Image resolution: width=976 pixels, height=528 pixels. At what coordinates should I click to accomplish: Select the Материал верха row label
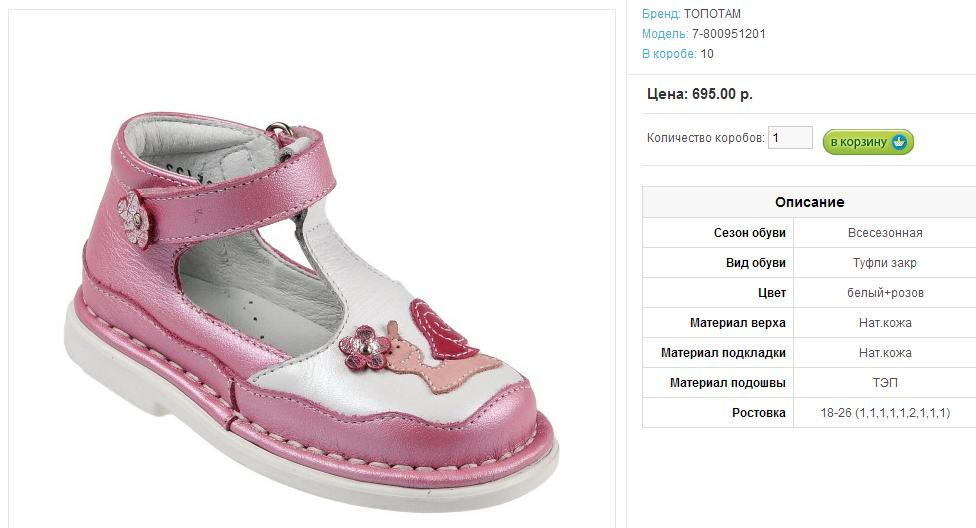(x=737, y=323)
